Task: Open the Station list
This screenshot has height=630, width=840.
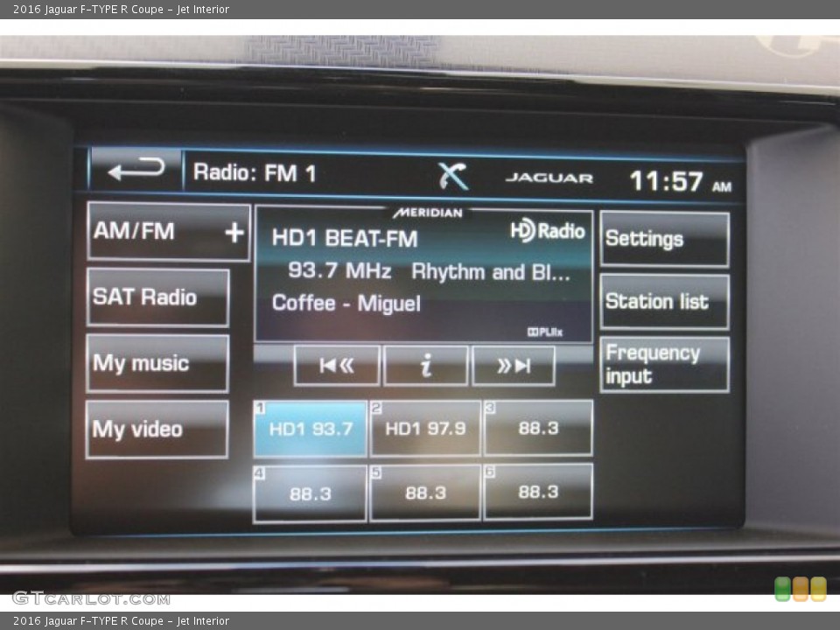Action: pyautogui.click(x=664, y=302)
